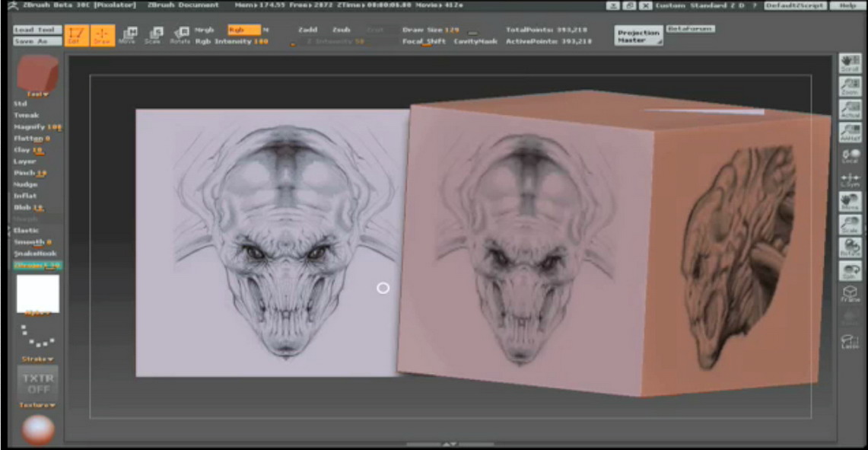Click the AAHalf view icon
Viewport: 868px width, 450px height.
pyautogui.click(x=850, y=132)
